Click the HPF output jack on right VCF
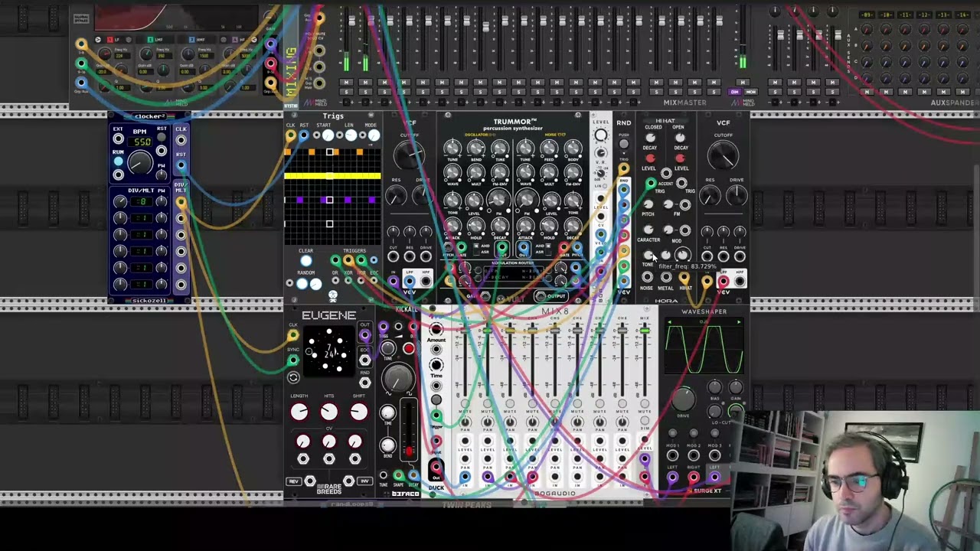980x551 pixels. 740,282
